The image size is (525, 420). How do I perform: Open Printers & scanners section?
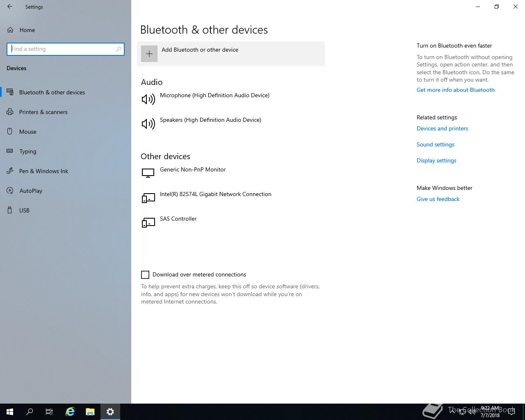tap(66, 112)
